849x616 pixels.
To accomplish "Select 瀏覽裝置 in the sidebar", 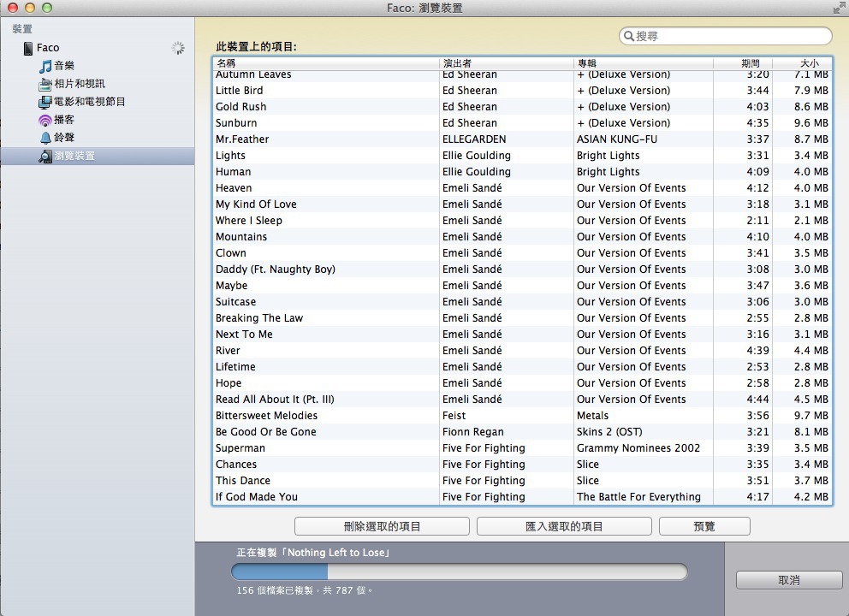I will pos(98,156).
